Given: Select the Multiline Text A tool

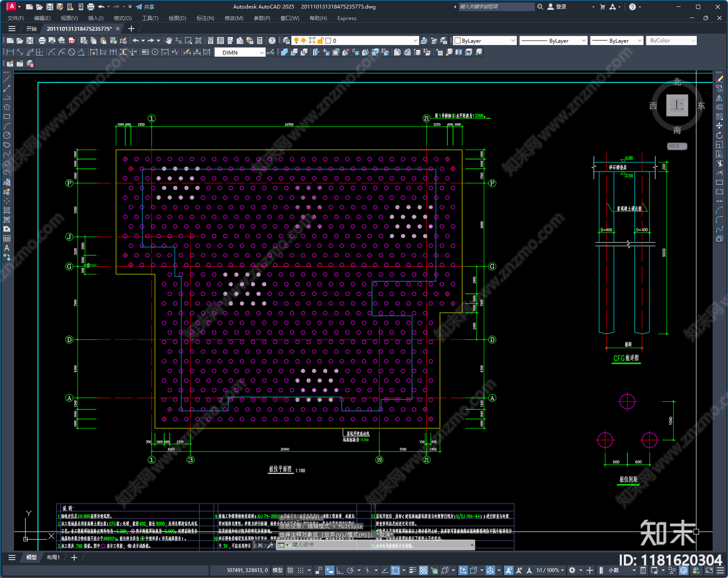Looking at the screenshot, I should [7, 248].
